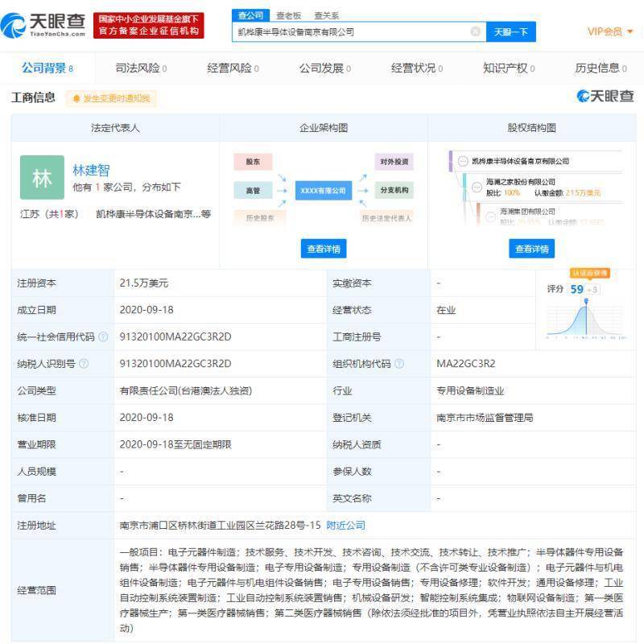The width and height of the screenshot is (644, 644).
Task: Switch to the 查老板 search tab
Action: point(289,15)
